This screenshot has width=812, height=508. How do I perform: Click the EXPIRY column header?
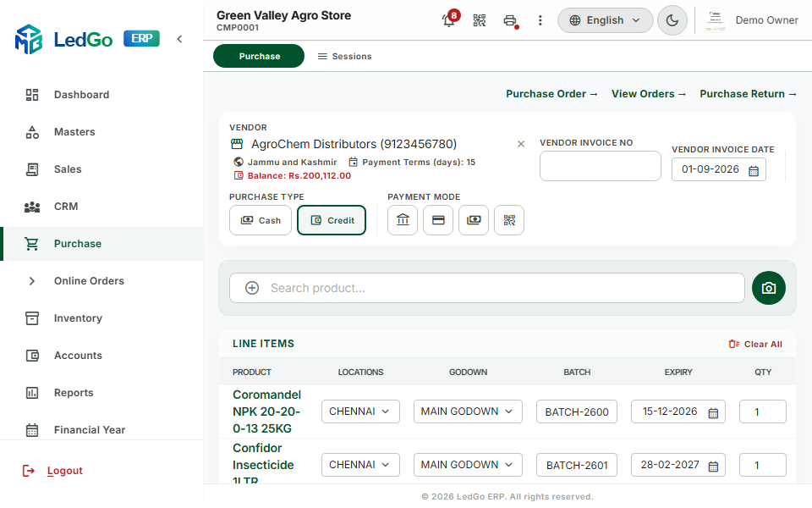pos(678,373)
